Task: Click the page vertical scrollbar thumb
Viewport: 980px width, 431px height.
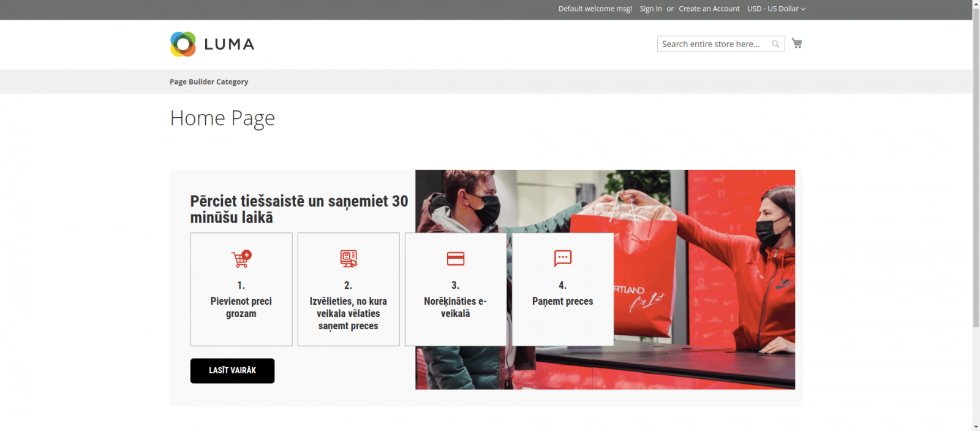Action: (x=976, y=166)
